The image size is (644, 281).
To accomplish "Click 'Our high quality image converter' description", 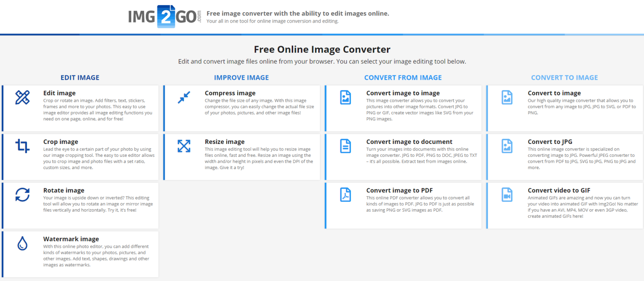I will point(580,107).
